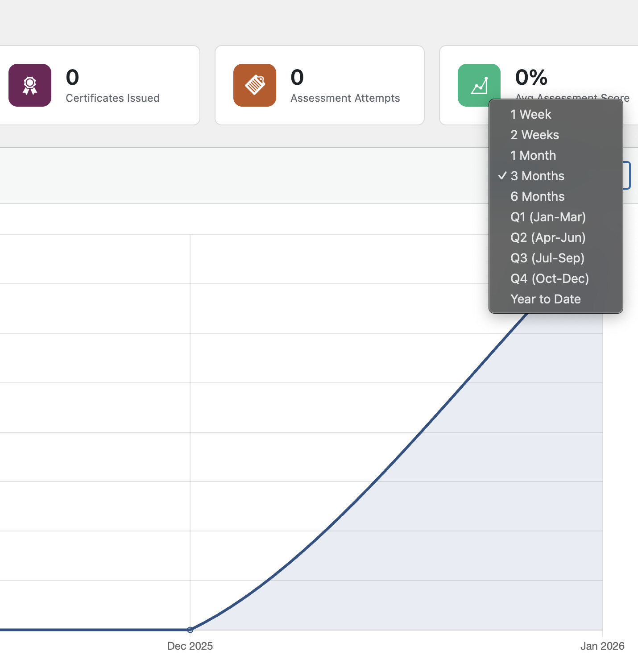
Task: Click the 0% average score value
Action: coord(531,78)
